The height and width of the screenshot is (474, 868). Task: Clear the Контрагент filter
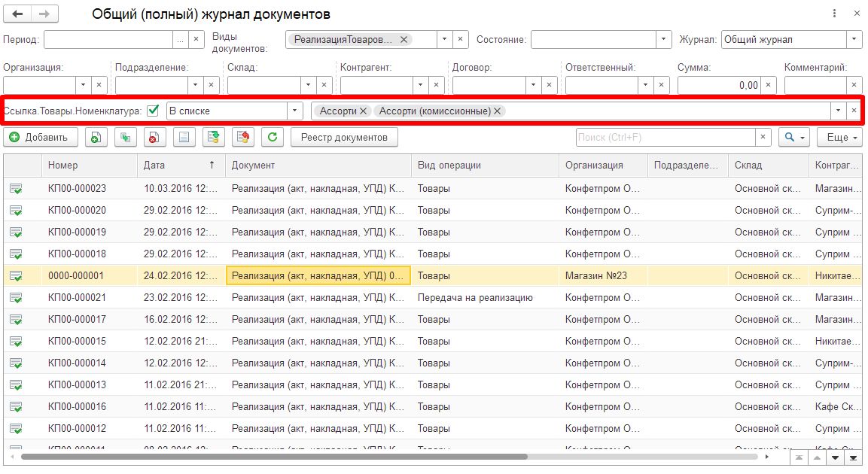pos(436,85)
